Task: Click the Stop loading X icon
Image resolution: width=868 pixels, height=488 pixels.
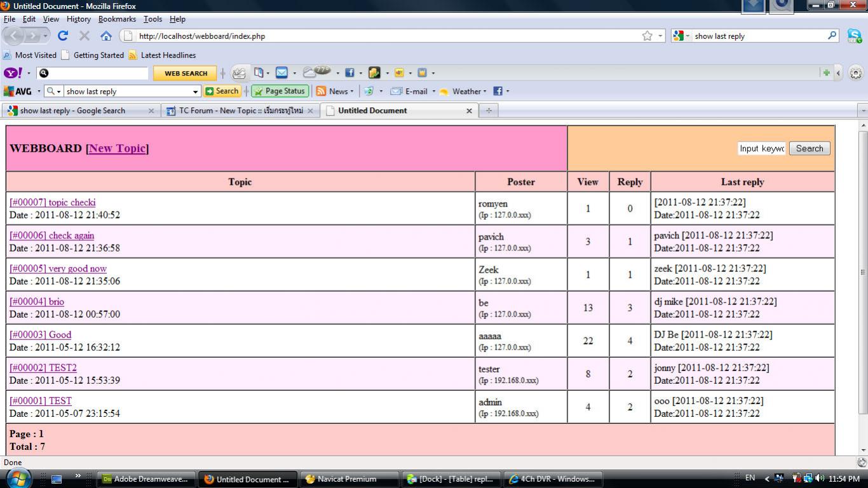Action: tap(85, 36)
